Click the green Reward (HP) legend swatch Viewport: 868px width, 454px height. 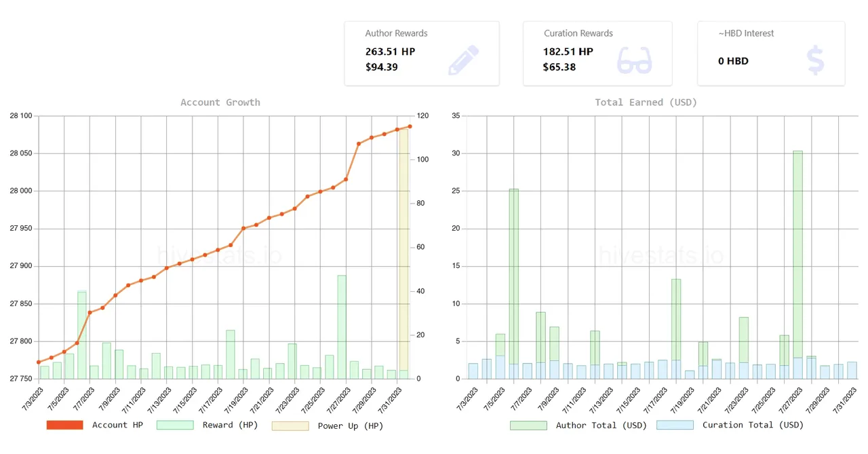[x=175, y=425]
